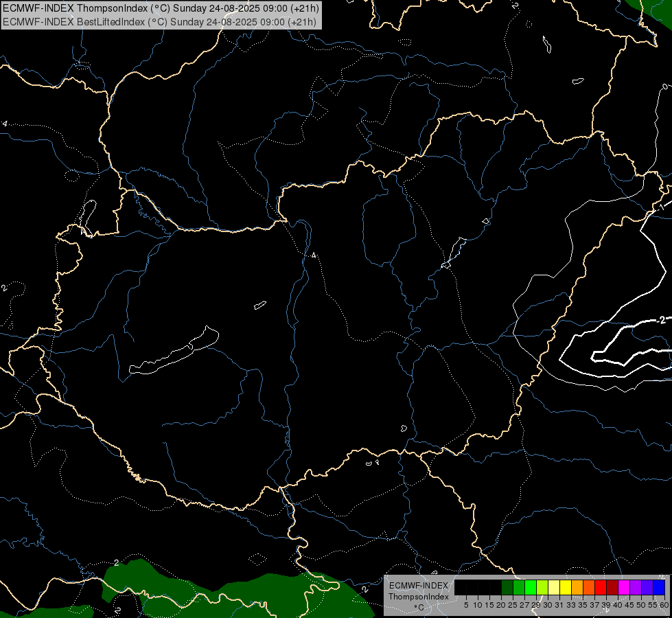Select the pale yellow 30–31 legend swatch
The width and height of the screenshot is (672, 618).
(x=554, y=587)
